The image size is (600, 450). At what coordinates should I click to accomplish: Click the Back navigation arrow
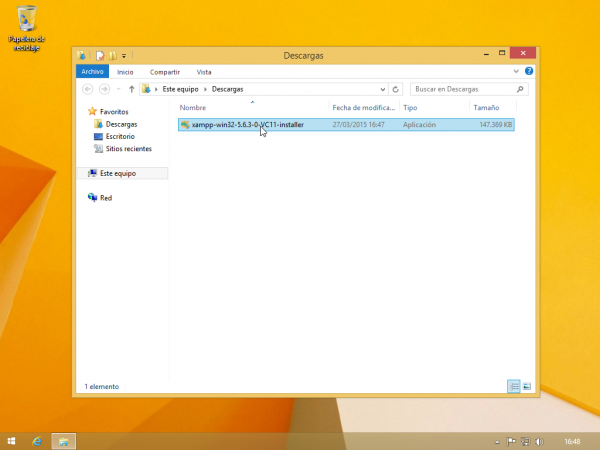tap(88, 89)
